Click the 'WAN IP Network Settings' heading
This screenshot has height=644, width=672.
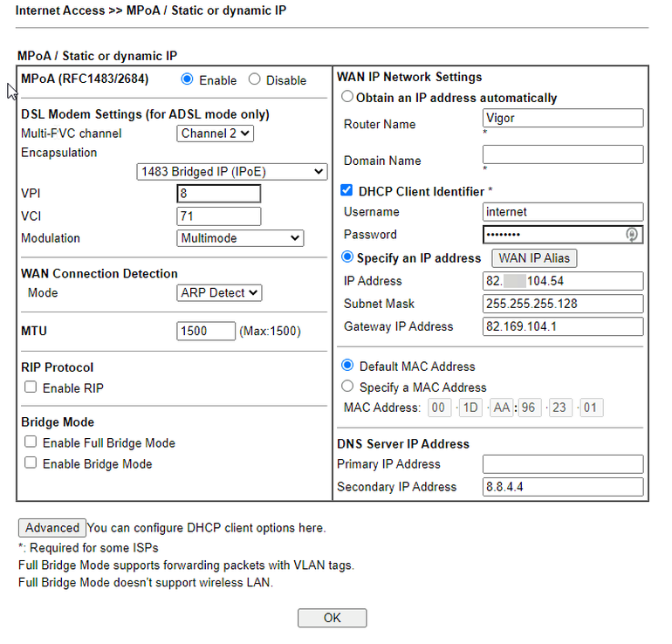[x=409, y=77]
